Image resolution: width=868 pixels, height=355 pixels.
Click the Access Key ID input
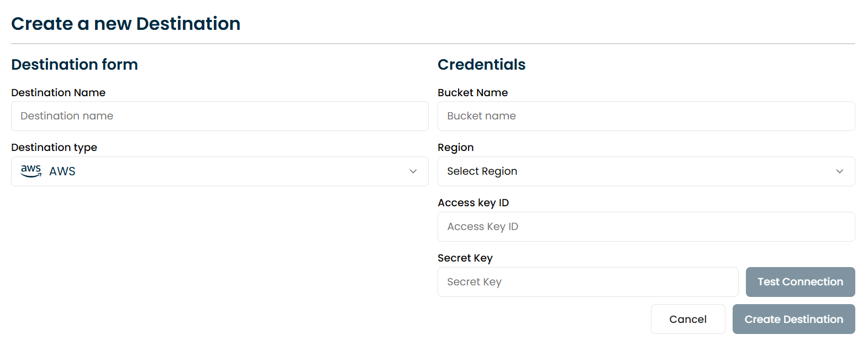click(645, 227)
